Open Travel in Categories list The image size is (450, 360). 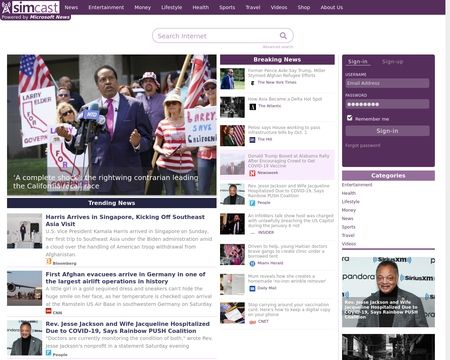(x=348, y=235)
